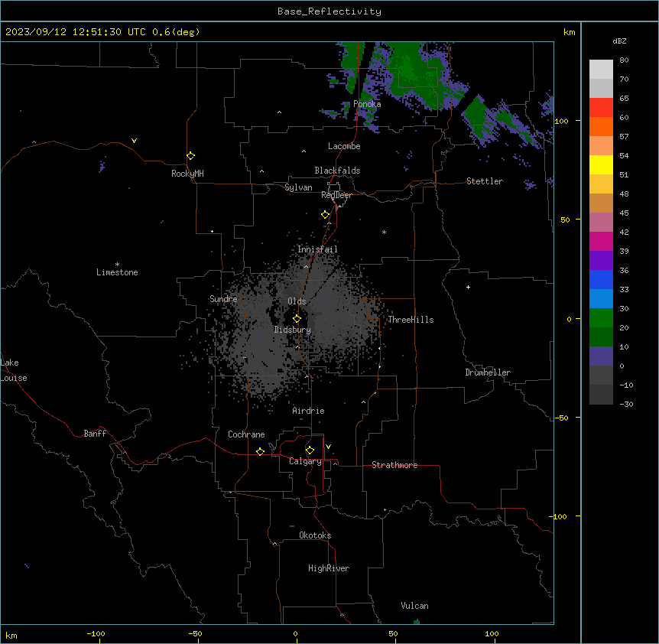659x644 pixels.
Task: Click the dBZ legend heading
Action: coord(619,41)
